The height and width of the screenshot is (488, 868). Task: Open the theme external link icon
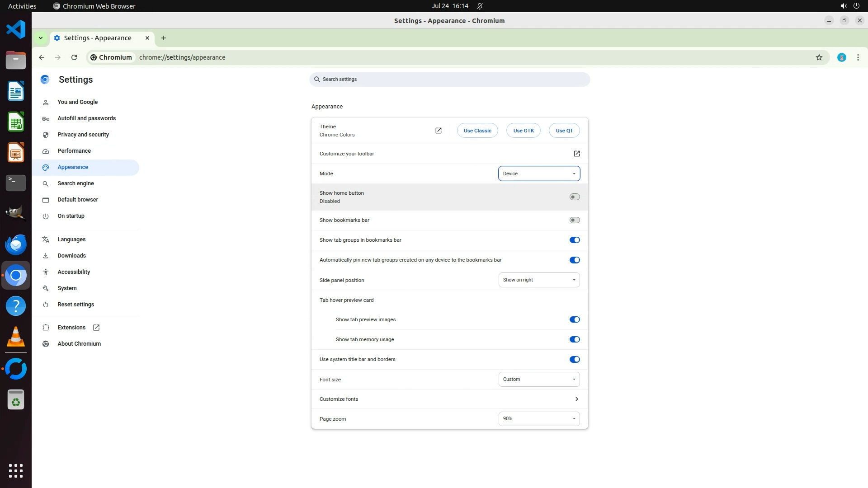coord(438,131)
